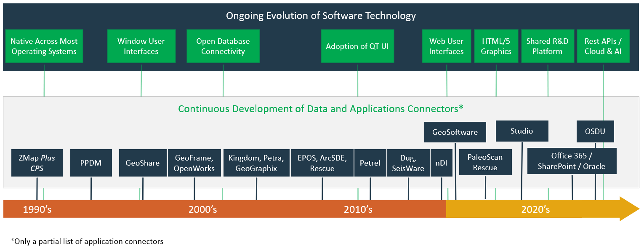Select the 'Window User Interfaces' green box

[x=141, y=46]
